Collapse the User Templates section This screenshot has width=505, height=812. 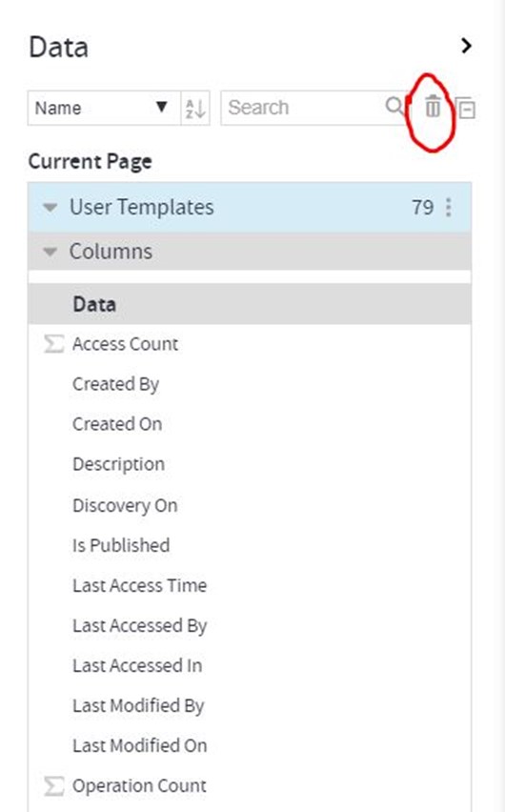click(x=50, y=208)
